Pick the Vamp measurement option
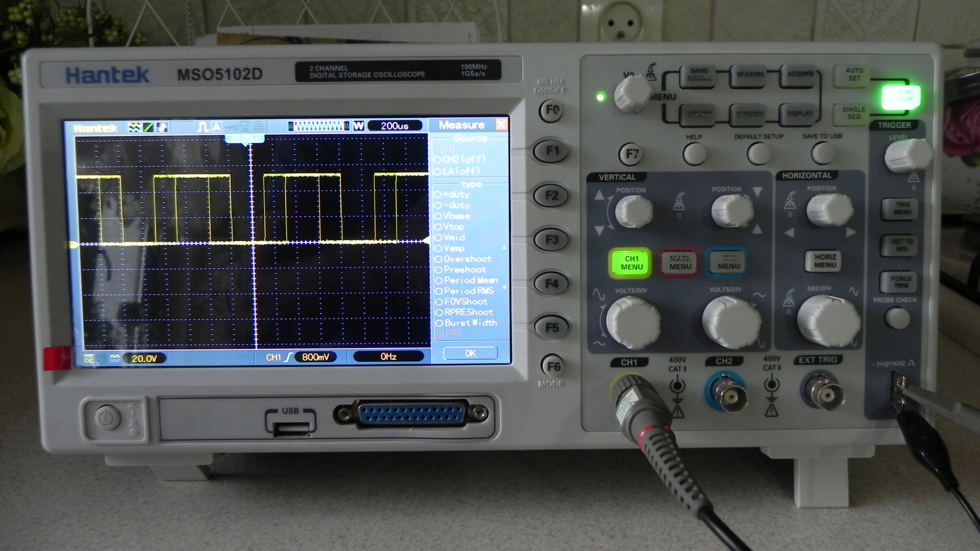 click(449, 248)
